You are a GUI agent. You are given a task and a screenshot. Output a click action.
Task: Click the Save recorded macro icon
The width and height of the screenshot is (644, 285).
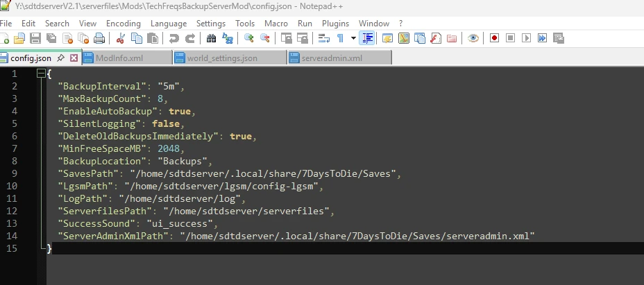click(558, 38)
